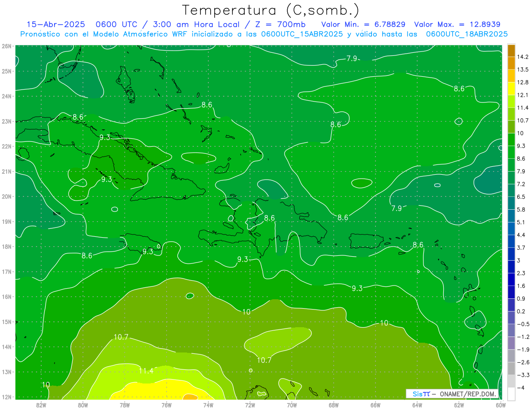Click the "78W" longitude axis label
Viewport: 532px width, 411px height.
tap(125, 405)
